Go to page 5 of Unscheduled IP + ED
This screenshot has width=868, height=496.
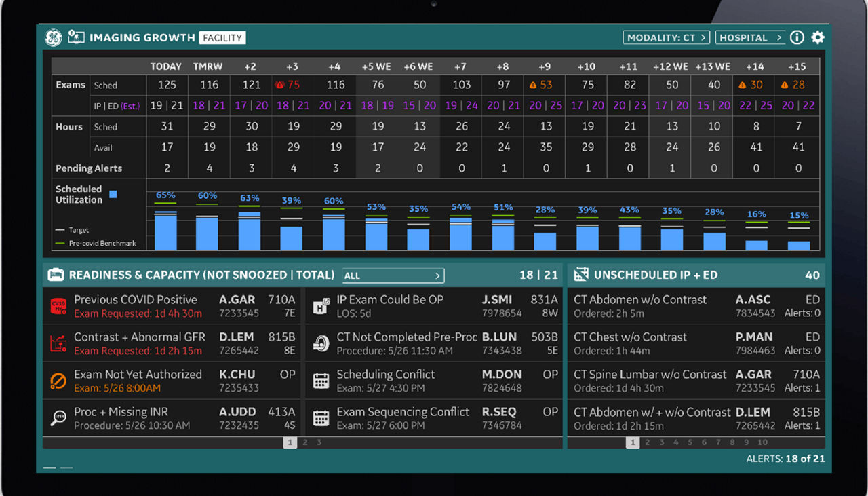(x=690, y=442)
